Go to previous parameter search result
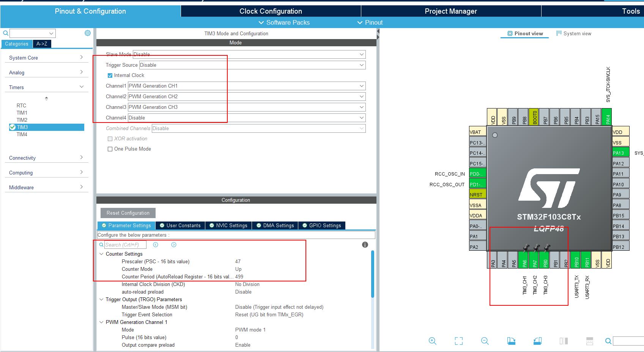The image size is (644, 352). [156, 245]
